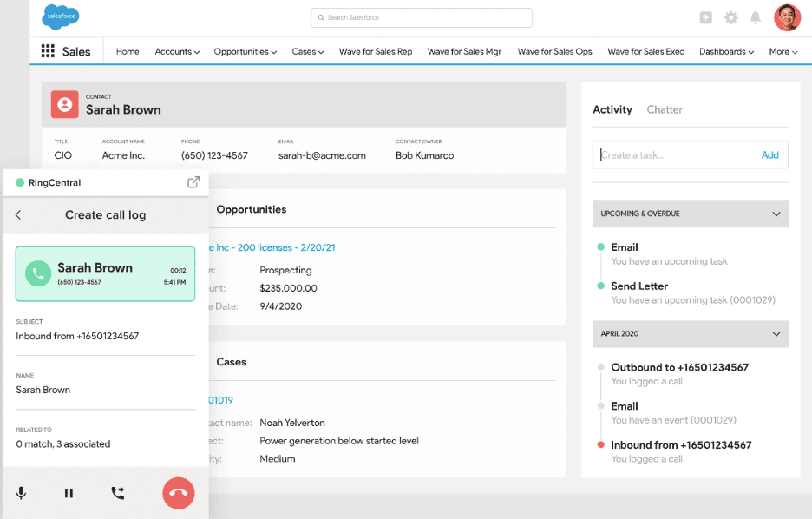812x519 pixels.
Task: Open Wave for Sales Rep tab
Action: (376, 51)
